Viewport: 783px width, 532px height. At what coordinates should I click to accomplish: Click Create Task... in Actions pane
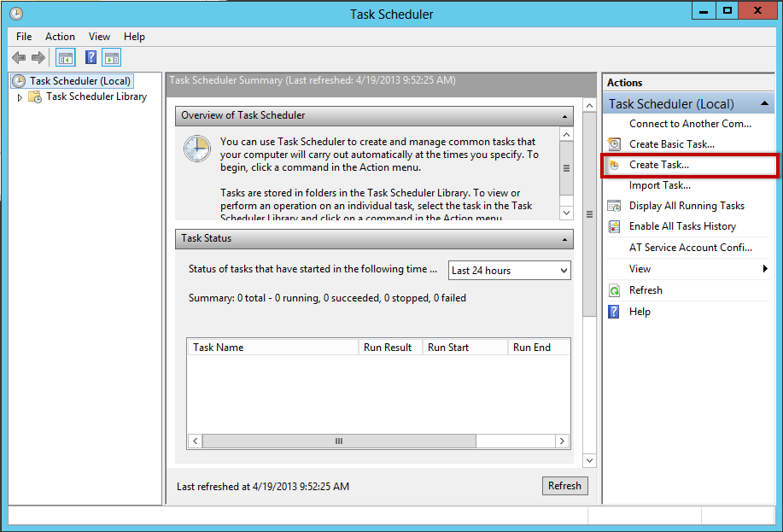tap(658, 165)
